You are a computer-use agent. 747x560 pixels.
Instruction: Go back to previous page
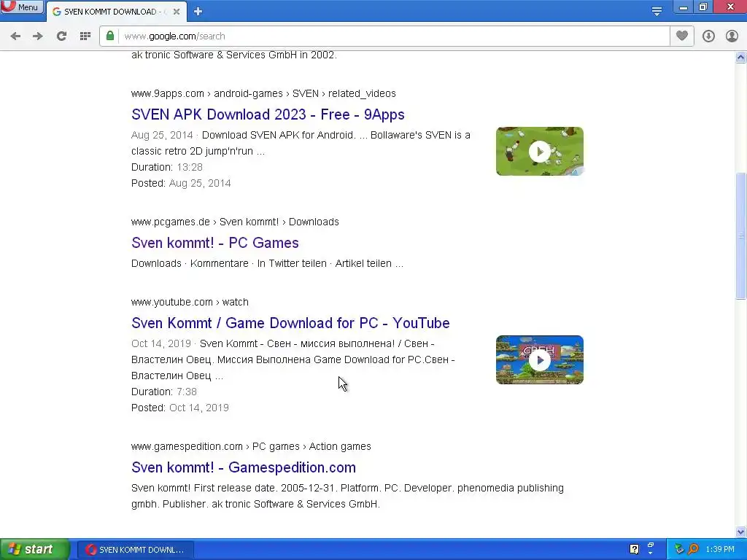[x=15, y=36]
